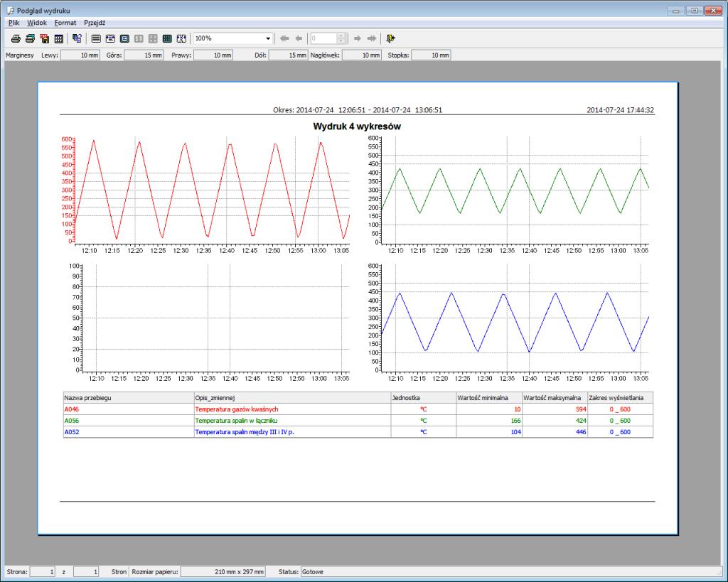Open the Format menu
This screenshot has width=728, height=582.
(x=65, y=22)
